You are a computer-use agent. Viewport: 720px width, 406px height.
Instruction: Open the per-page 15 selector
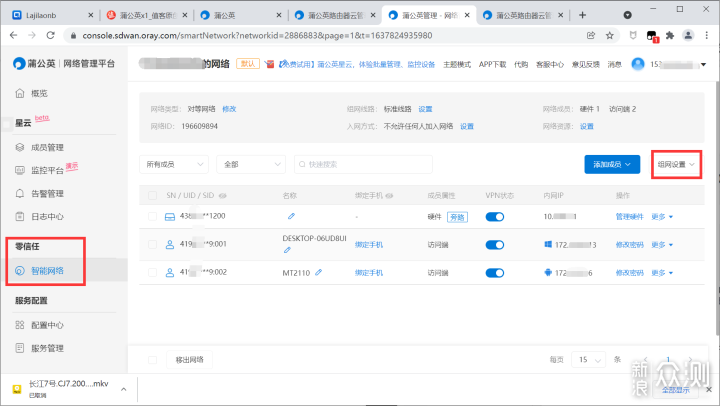[x=588, y=360]
